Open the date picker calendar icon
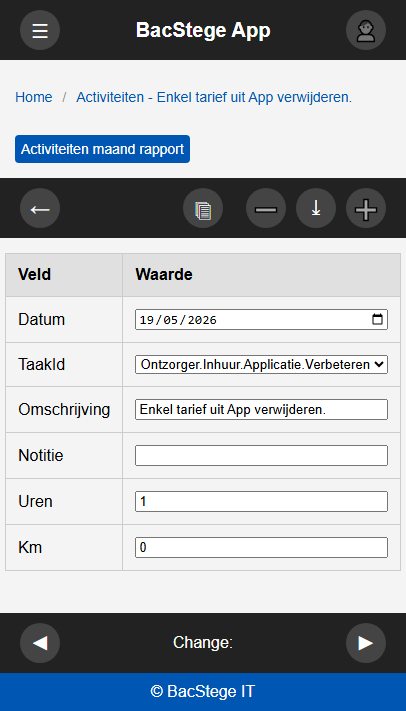 377,319
